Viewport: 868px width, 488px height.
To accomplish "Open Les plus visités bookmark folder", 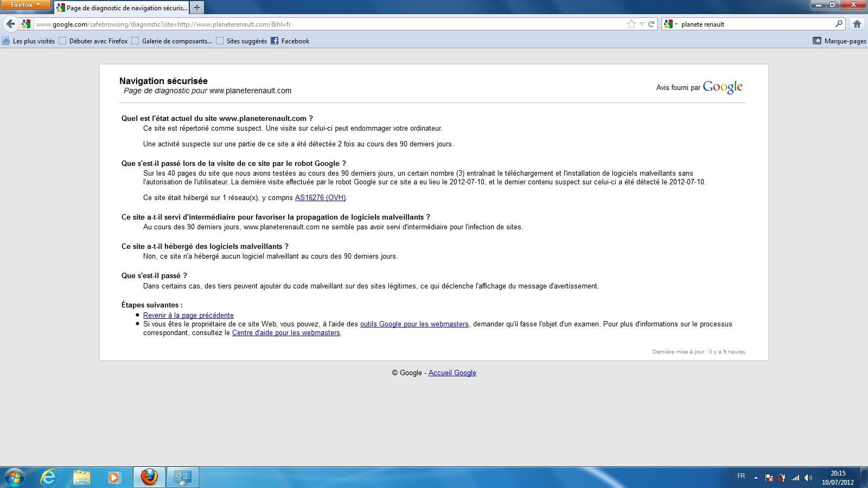I will (29, 41).
